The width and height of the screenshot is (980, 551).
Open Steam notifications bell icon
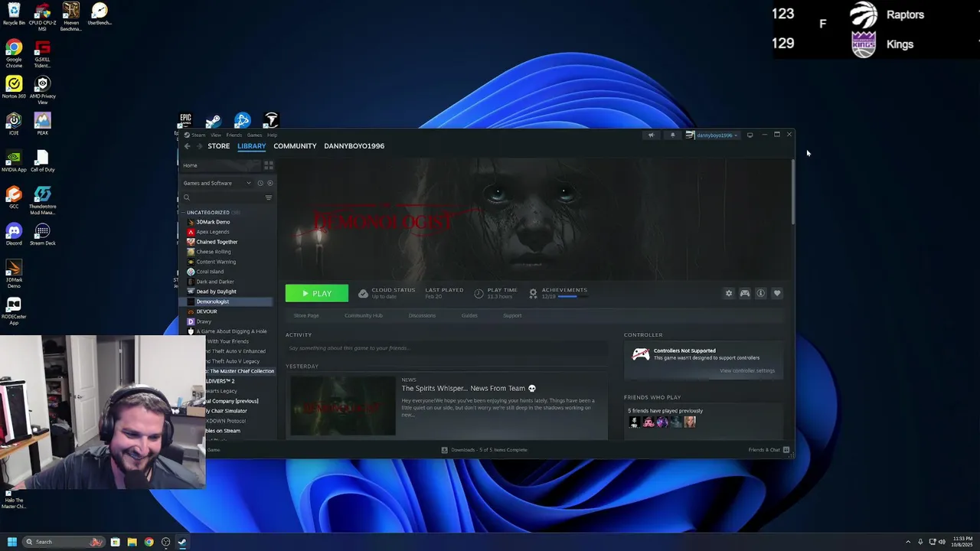[673, 135]
